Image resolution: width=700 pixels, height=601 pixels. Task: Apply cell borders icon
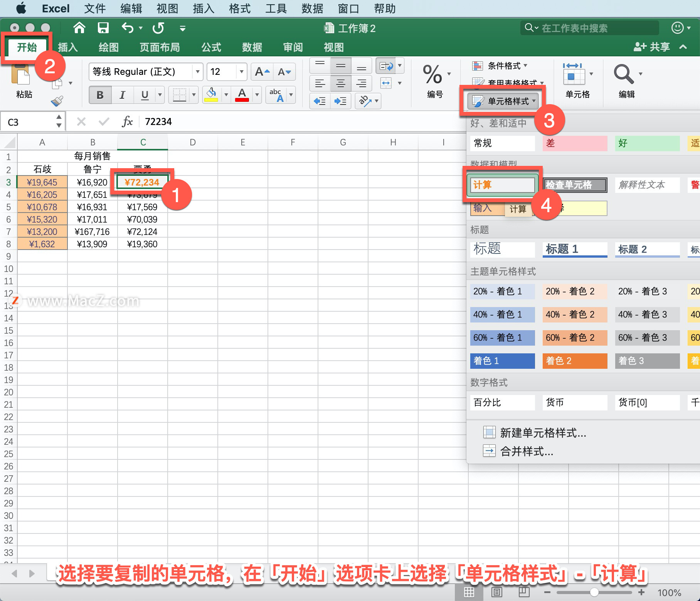[x=180, y=95]
